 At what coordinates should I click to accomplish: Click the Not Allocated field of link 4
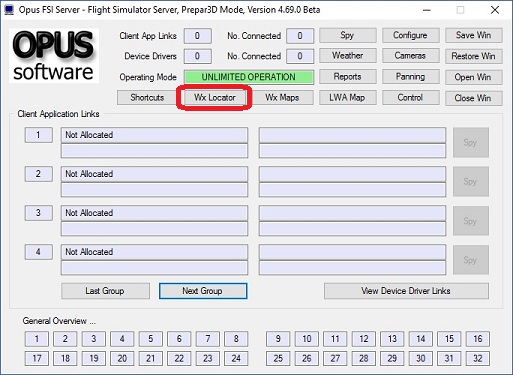pyautogui.click(x=154, y=252)
